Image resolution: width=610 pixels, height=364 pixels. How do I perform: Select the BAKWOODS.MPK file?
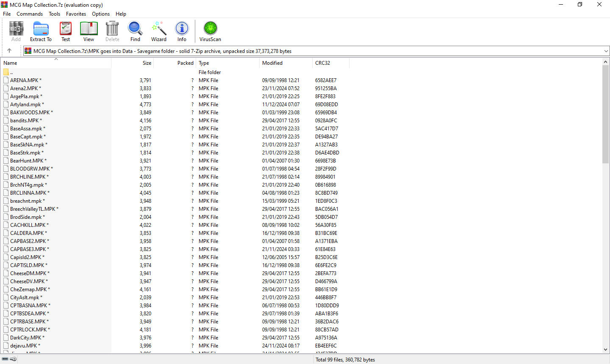pyautogui.click(x=30, y=113)
